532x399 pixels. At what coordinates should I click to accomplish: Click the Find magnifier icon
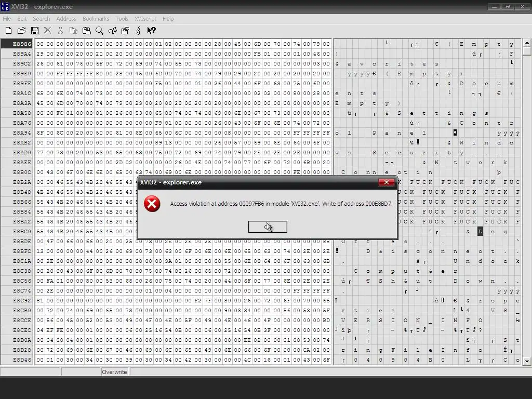click(99, 31)
